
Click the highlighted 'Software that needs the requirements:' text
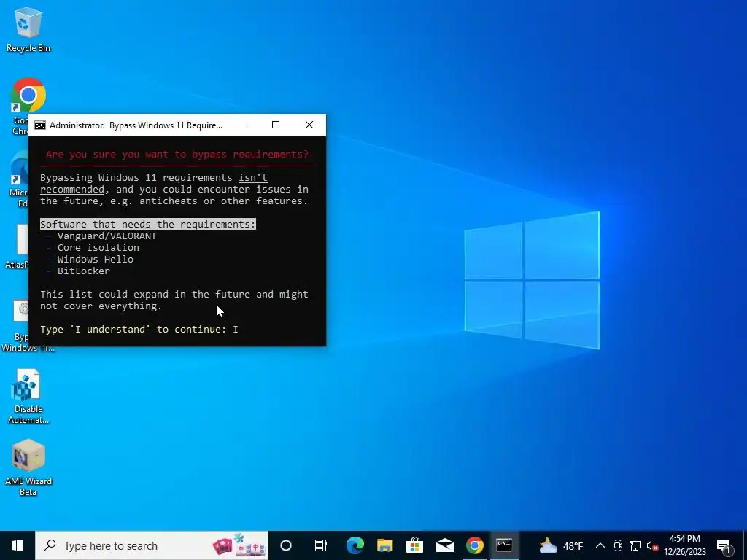(147, 225)
